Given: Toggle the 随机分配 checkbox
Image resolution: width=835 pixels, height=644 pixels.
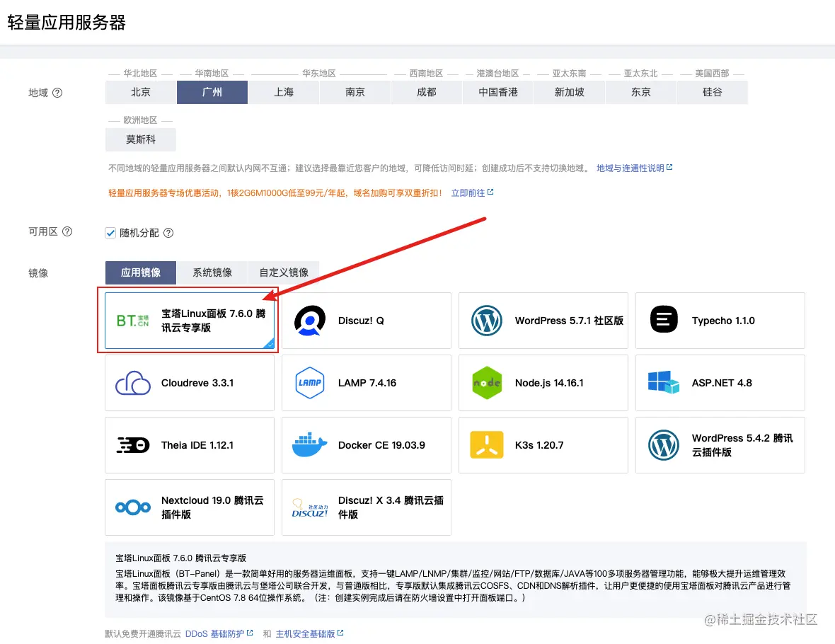Looking at the screenshot, I should 110,233.
